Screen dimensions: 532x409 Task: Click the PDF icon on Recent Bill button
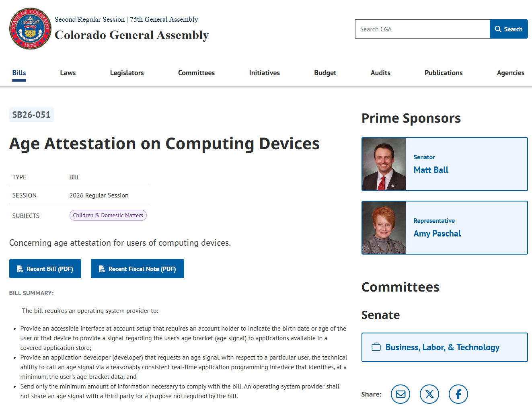(20, 269)
